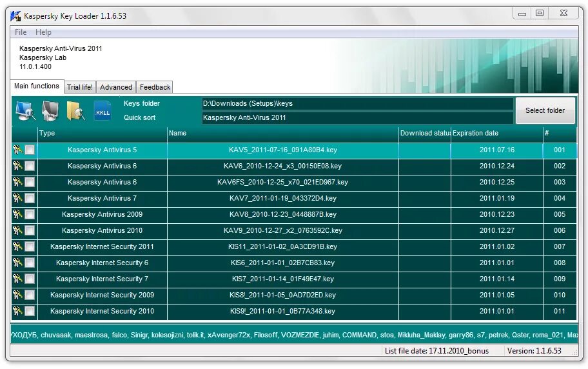The width and height of the screenshot is (588, 369).
Task: Click the Select folder button
Action: click(545, 110)
